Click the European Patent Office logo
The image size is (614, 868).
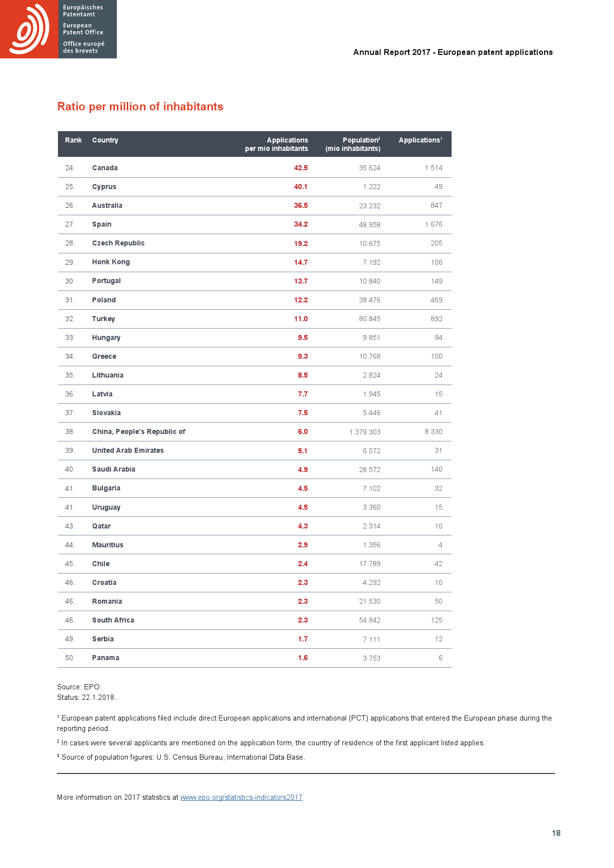tap(58, 29)
